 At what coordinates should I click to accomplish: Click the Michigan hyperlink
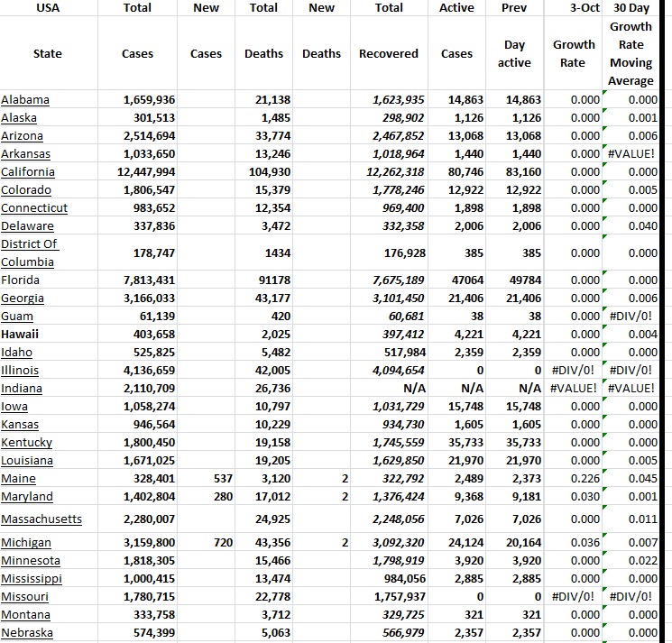26,543
